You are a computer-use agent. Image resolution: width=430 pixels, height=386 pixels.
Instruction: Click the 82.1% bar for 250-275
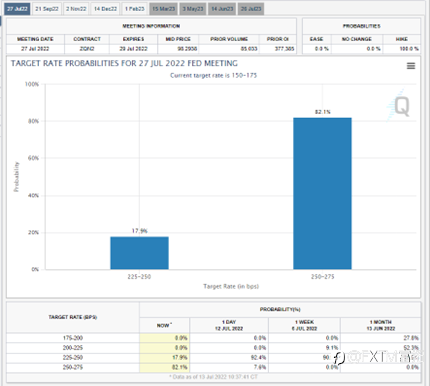click(x=322, y=193)
